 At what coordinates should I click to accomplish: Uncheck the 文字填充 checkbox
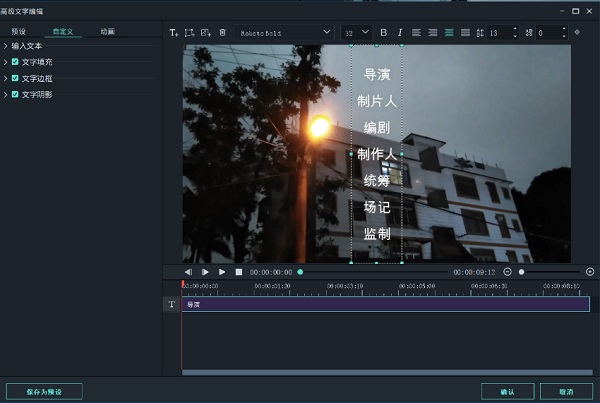15,62
